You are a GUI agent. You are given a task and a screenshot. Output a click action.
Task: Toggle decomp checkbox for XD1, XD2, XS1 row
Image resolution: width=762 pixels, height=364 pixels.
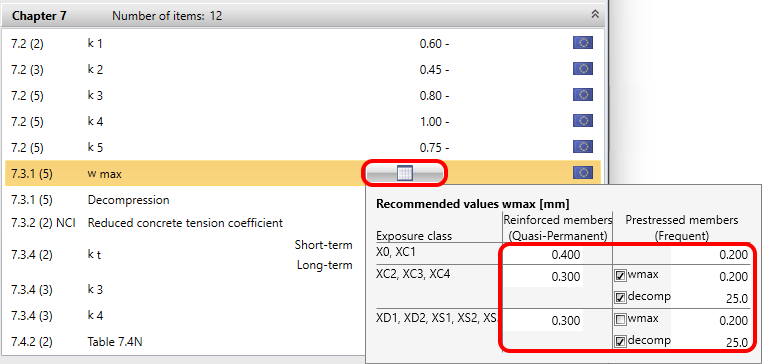pos(620,342)
